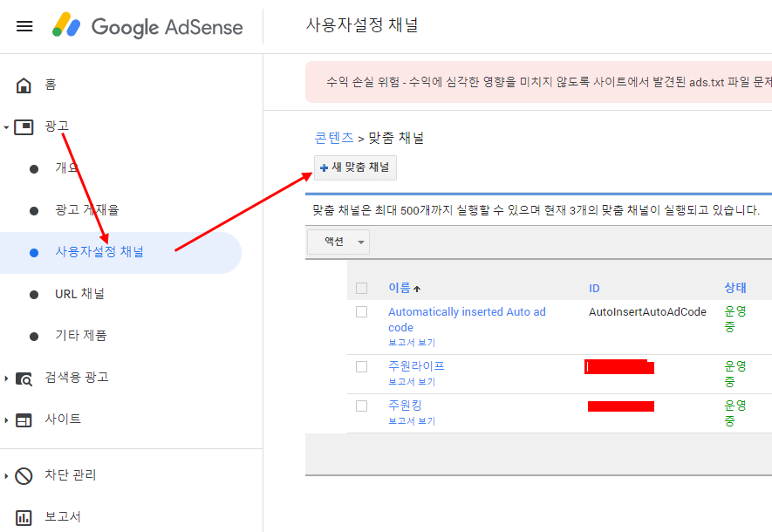Open the hamburger main menu

24,26
